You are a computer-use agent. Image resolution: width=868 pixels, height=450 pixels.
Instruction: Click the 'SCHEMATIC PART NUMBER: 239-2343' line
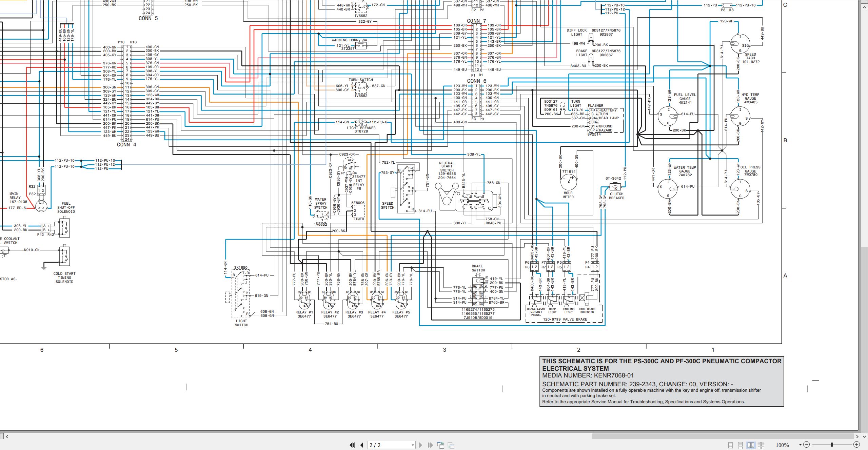click(x=637, y=384)
